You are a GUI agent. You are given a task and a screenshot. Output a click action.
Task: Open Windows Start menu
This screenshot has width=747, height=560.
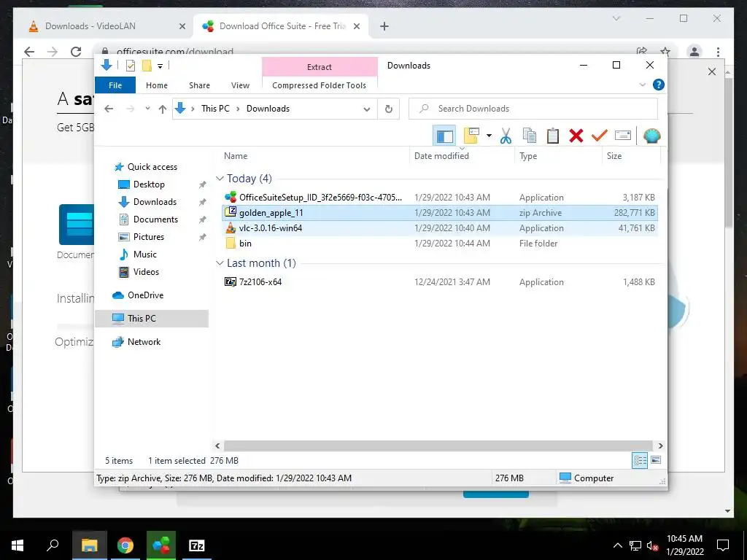18,545
